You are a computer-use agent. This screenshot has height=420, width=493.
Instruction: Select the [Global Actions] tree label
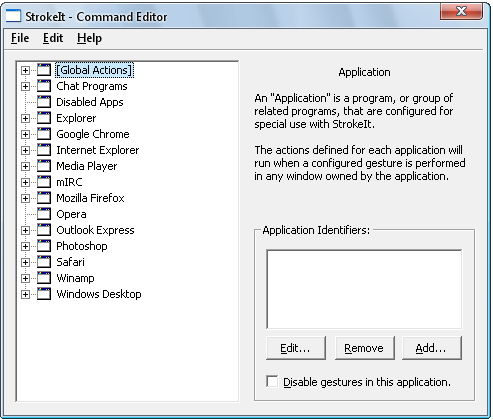click(x=94, y=70)
